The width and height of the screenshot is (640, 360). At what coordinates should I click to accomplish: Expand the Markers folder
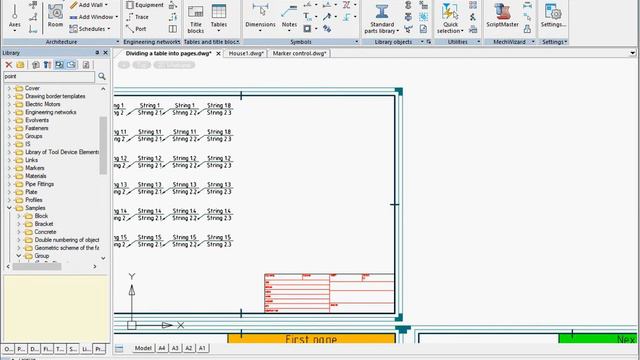pyautogui.click(x=9, y=168)
